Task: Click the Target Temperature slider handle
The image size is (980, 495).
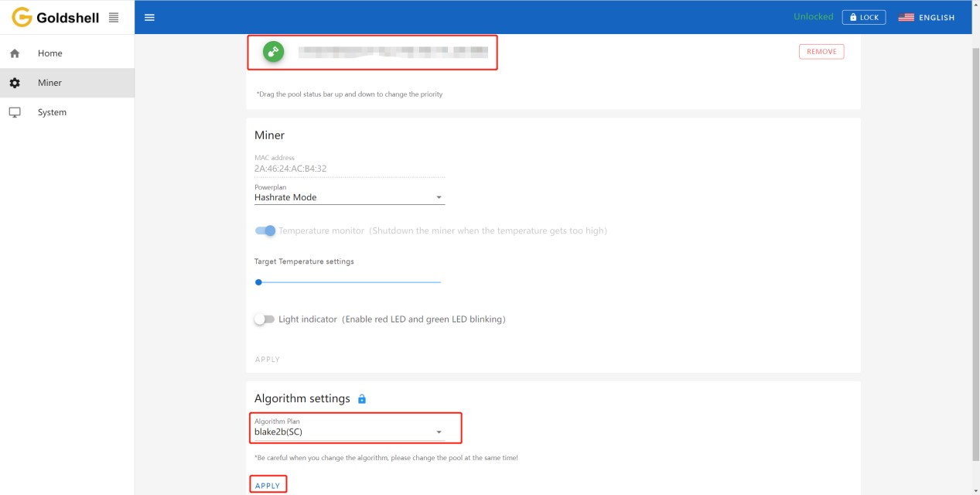Action: [258, 282]
